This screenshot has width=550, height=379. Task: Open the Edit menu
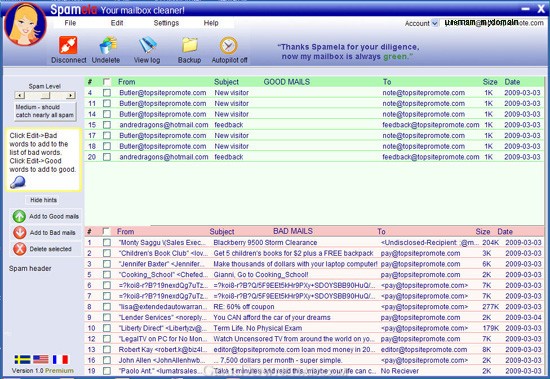click(x=117, y=23)
